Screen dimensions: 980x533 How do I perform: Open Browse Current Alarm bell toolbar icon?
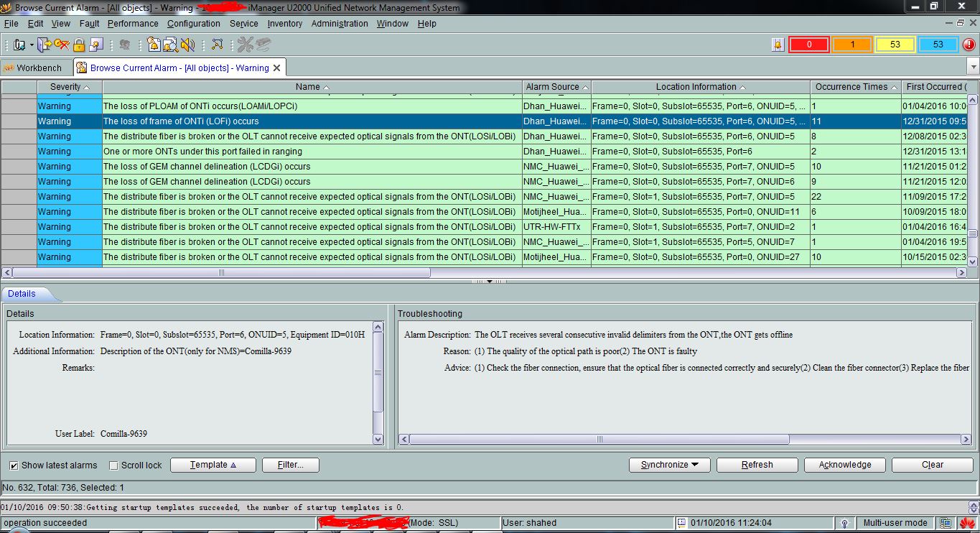153,45
